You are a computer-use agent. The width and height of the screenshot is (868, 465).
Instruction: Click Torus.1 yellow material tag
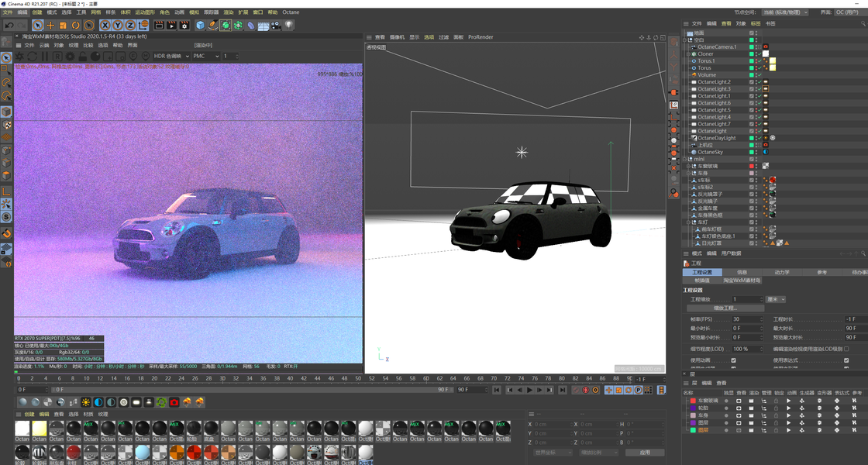(x=772, y=61)
